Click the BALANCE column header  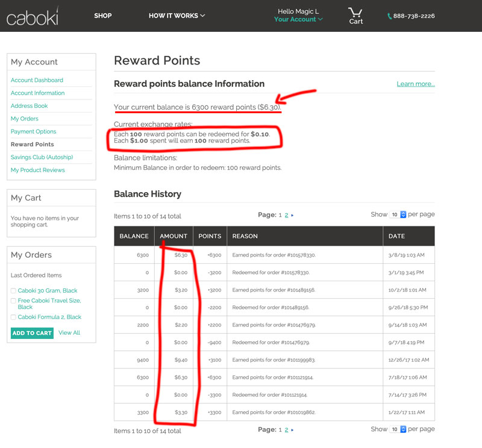134,236
